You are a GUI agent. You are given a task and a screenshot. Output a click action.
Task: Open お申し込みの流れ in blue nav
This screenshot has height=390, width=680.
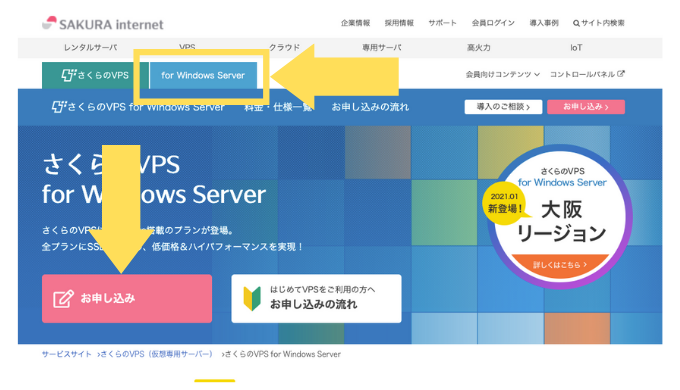click(370, 107)
